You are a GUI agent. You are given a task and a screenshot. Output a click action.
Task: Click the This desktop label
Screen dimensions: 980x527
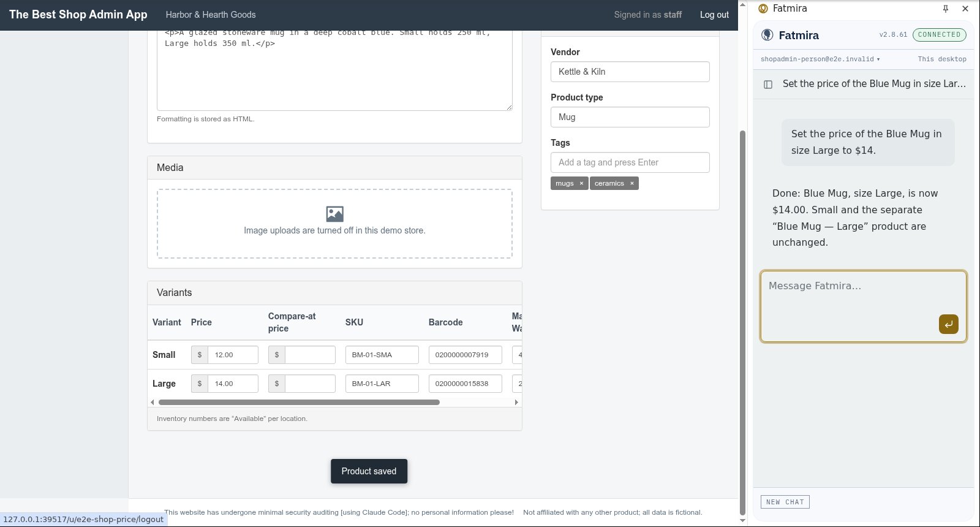coord(942,59)
